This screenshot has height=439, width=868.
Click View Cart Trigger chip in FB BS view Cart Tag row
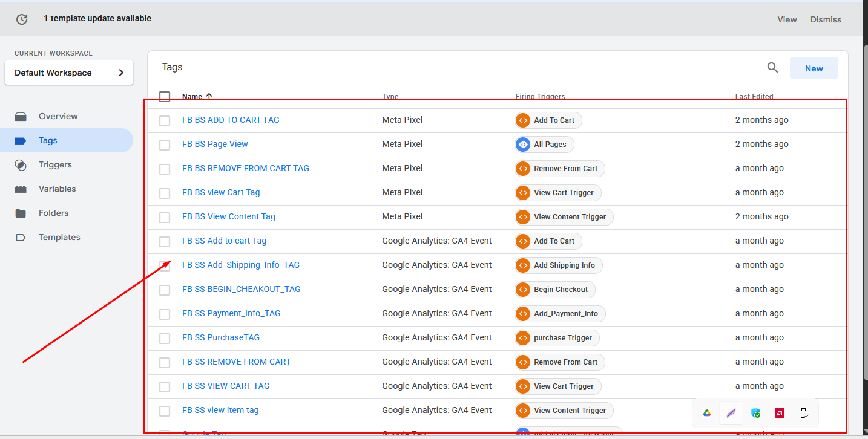click(x=557, y=193)
